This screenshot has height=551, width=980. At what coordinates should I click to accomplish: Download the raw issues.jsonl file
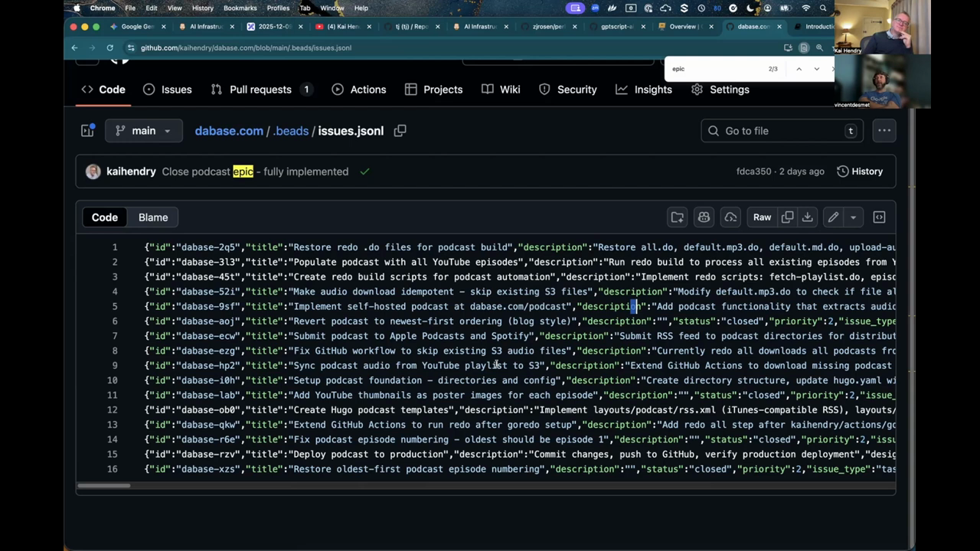(807, 217)
